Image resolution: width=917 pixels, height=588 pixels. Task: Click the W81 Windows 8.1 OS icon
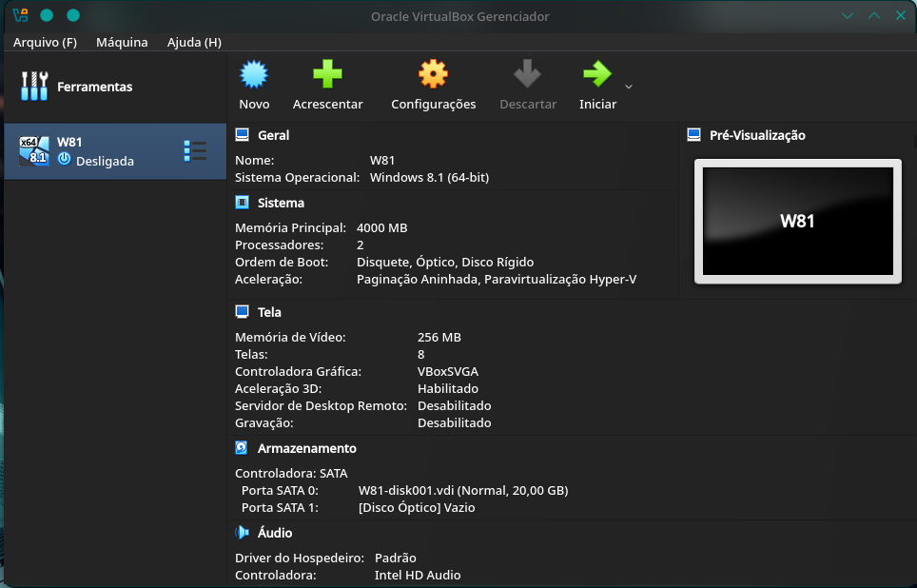pos(34,151)
